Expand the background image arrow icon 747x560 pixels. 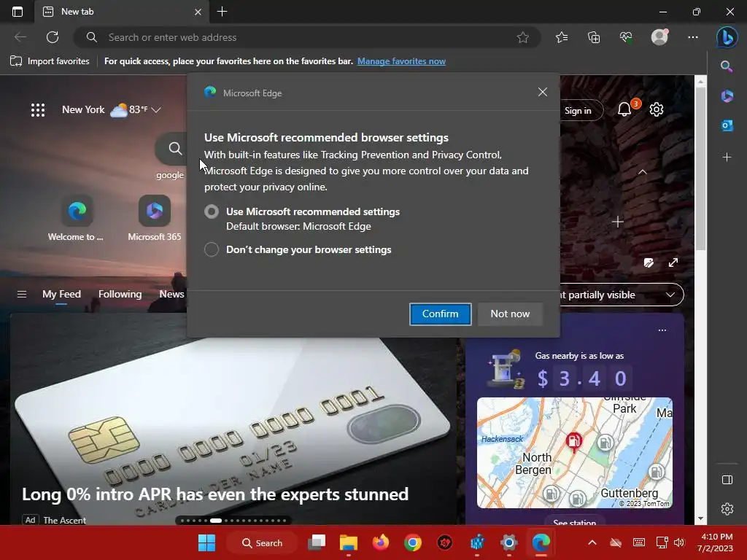[673, 262]
